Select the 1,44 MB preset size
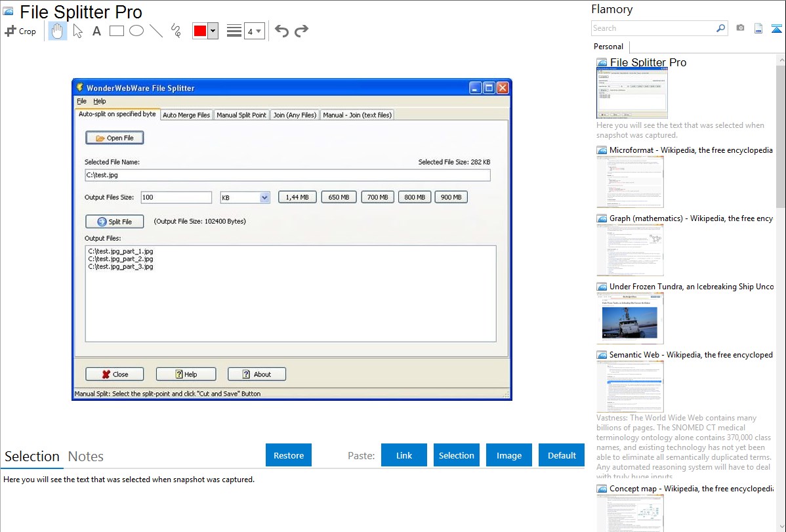This screenshot has height=532, width=786. 297,197
